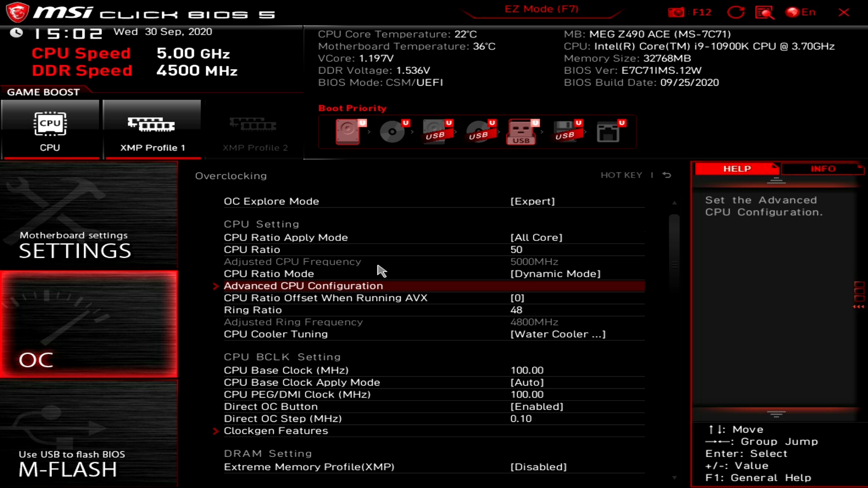Image resolution: width=868 pixels, height=488 pixels.
Task: Select the network boot device icon
Action: pyautogui.click(x=608, y=132)
